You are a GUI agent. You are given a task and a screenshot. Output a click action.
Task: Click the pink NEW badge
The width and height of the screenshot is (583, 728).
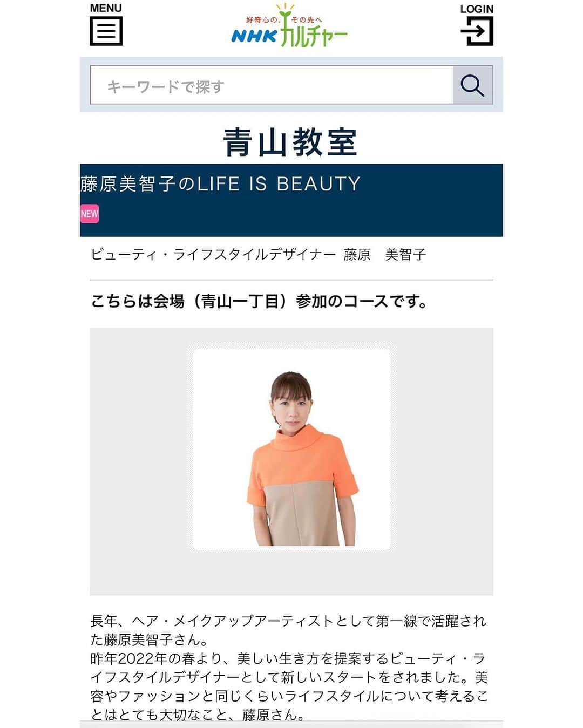(x=90, y=214)
